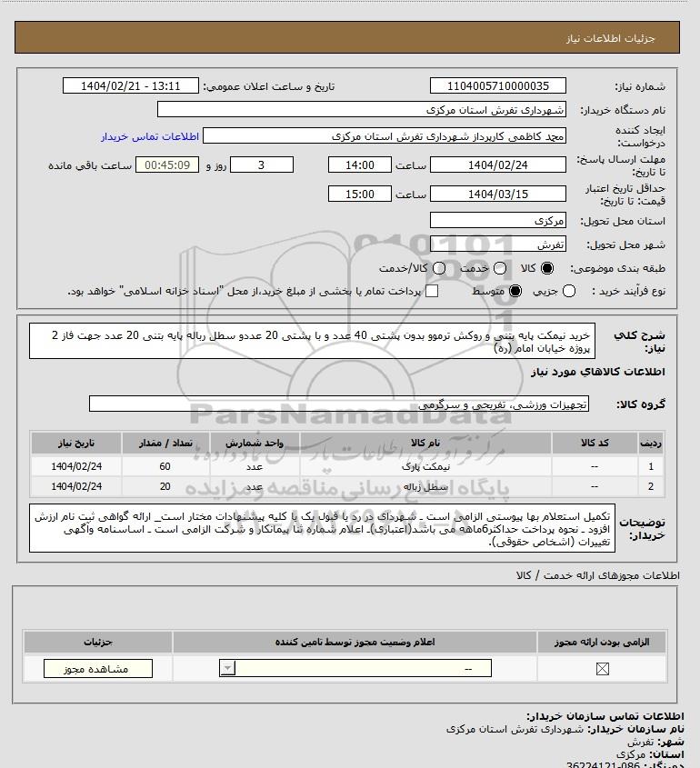Click the announcement date field 1404/02/21 - 13:11
Screen dimensions: 700x768
coord(131,85)
